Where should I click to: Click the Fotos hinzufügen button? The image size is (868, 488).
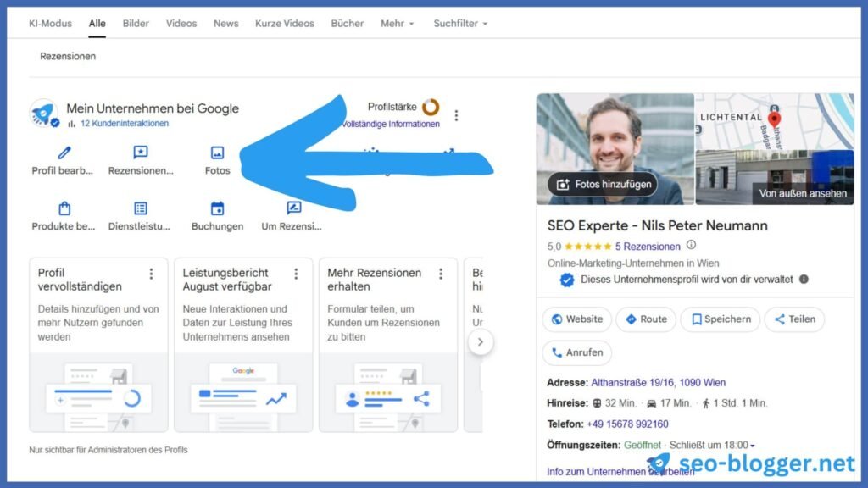point(603,184)
